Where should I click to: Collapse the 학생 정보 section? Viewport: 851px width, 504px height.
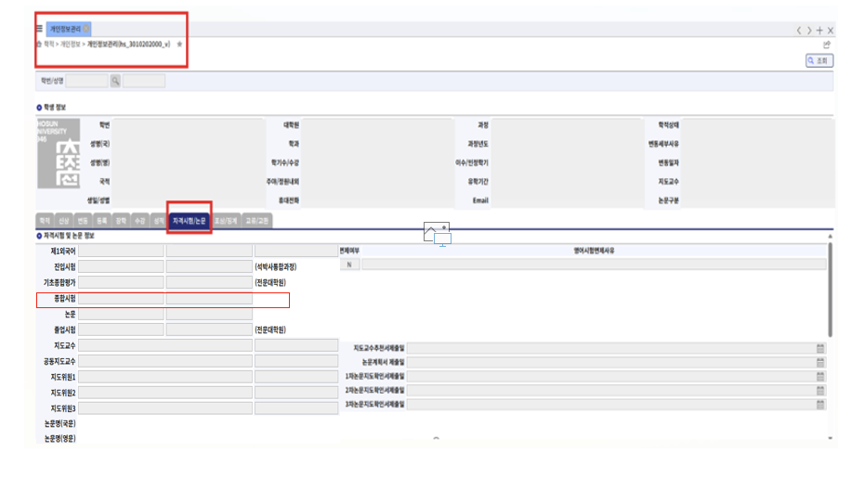pyautogui.click(x=39, y=108)
